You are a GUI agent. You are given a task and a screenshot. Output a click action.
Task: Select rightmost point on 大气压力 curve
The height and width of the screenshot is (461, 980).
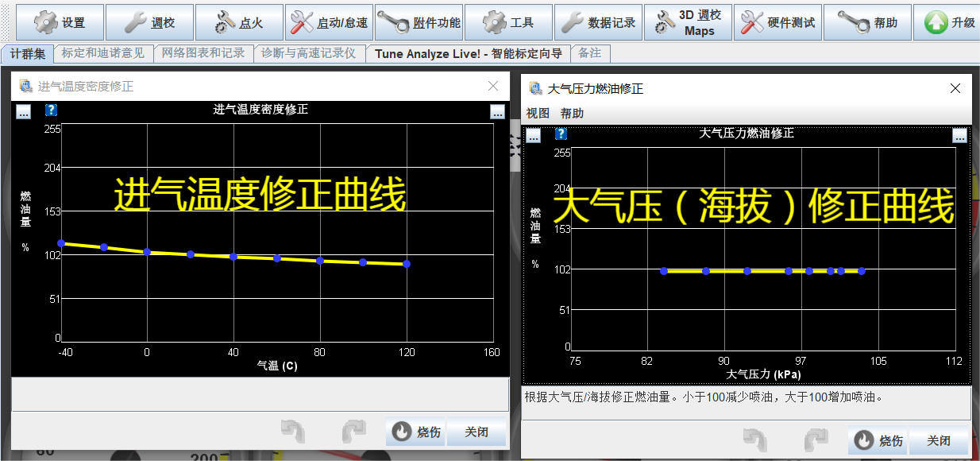coord(862,271)
